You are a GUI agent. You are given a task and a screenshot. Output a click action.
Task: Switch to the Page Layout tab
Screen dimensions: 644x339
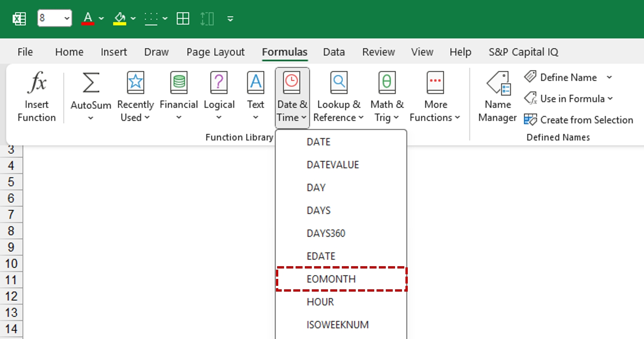(x=215, y=52)
